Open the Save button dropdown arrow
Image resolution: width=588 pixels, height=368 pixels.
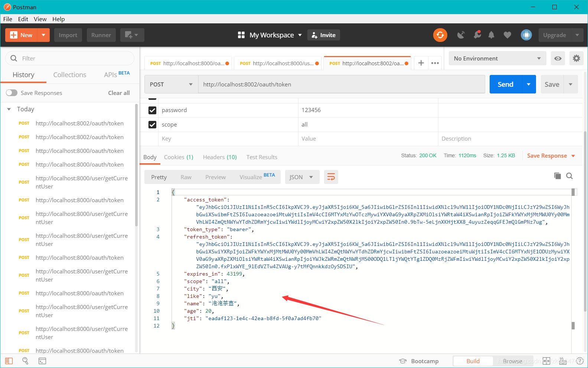tap(571, 84)
